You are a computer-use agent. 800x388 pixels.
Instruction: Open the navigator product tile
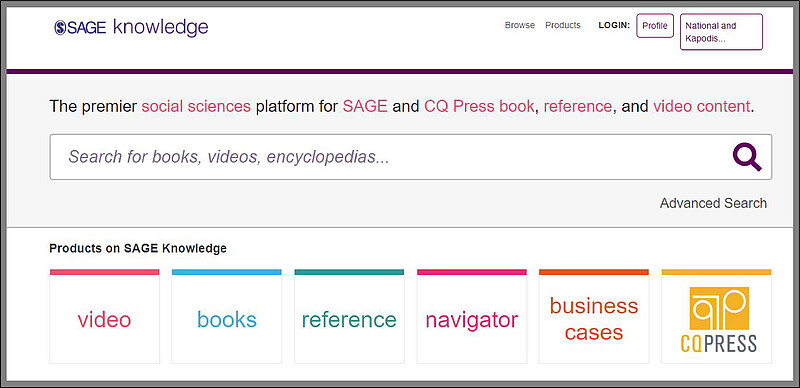pyautogui.click(x=471, y=317)
